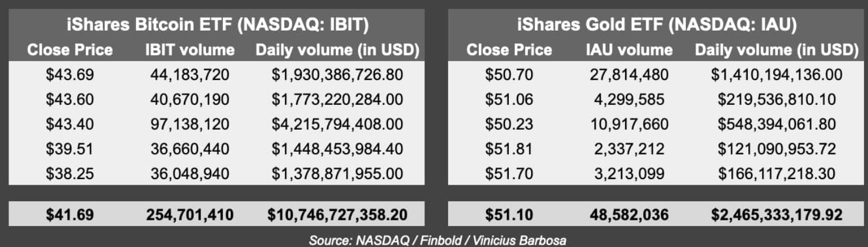Image resolution: width=868 pixels, height=247 pixels.
Task: Click Daily volume header in Gold table
Action: [777, 50]
